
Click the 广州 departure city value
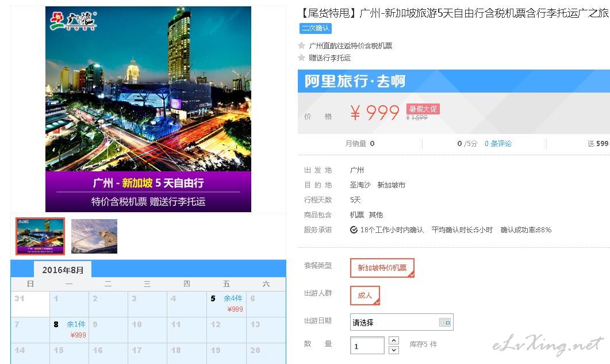[x=356, y=170]
